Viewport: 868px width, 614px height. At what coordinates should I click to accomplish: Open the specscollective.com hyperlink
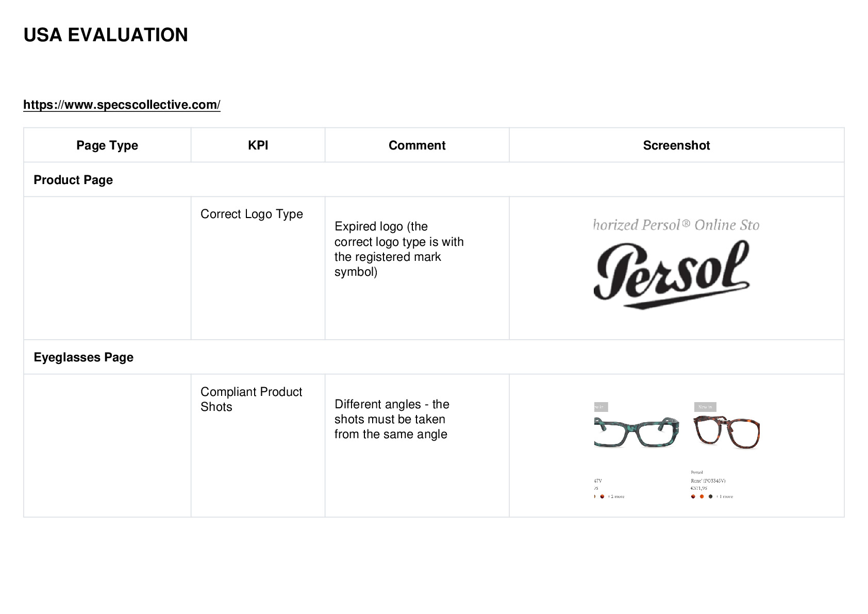click(122, 105)
